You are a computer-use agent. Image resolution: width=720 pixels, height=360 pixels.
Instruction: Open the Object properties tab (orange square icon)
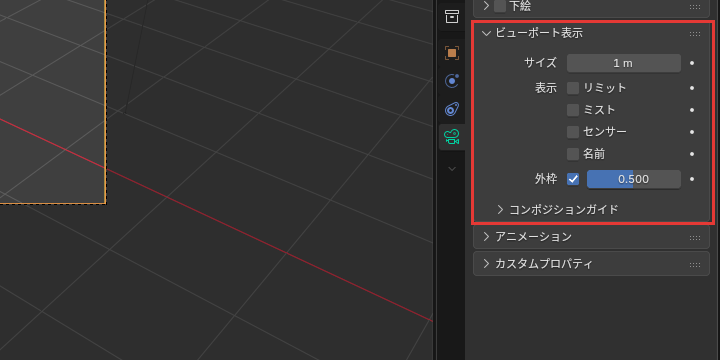pos(452,53)
